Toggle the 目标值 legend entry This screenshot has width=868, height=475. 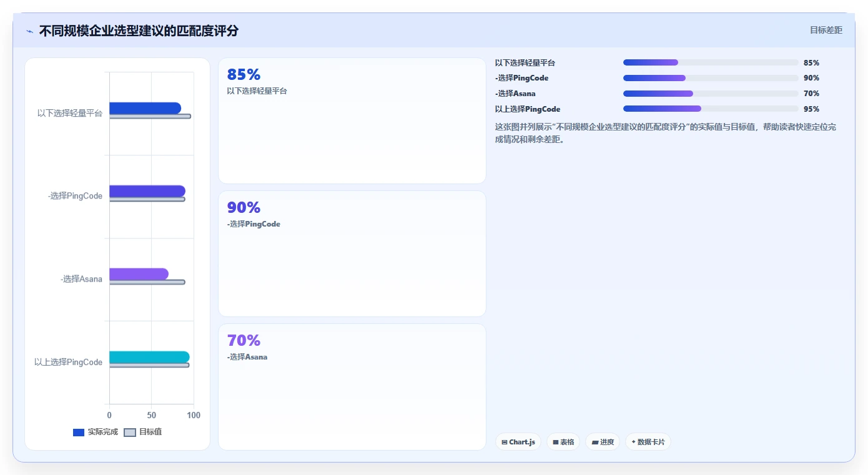[143, 432]
